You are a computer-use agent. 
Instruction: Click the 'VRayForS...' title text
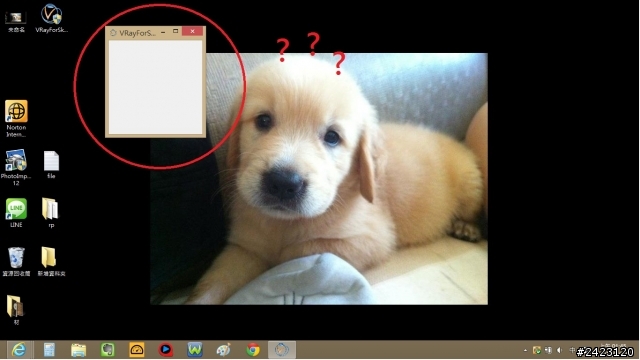click(x=138, y=33)
